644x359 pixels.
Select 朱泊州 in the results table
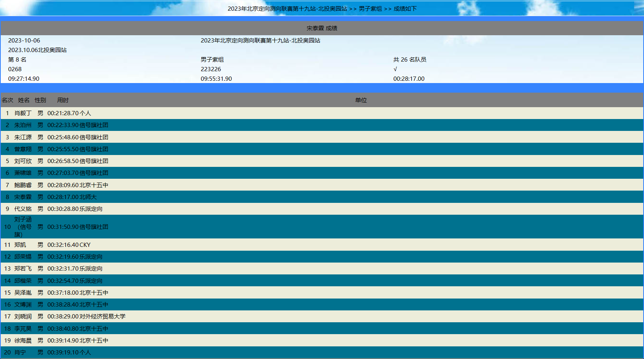pos(23,125)
